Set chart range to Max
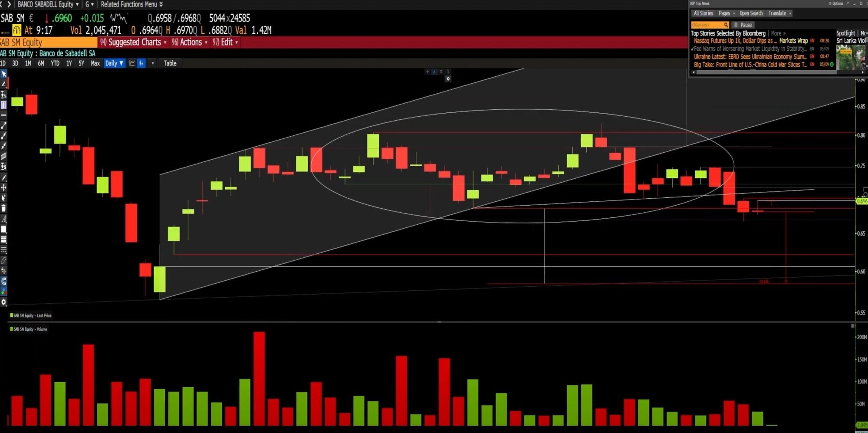Screen dimensions: 868x433 [x=95, y=63]
